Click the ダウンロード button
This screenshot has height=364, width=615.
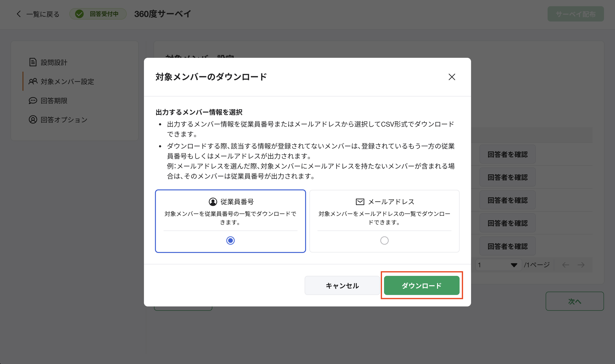coord(422,285)
